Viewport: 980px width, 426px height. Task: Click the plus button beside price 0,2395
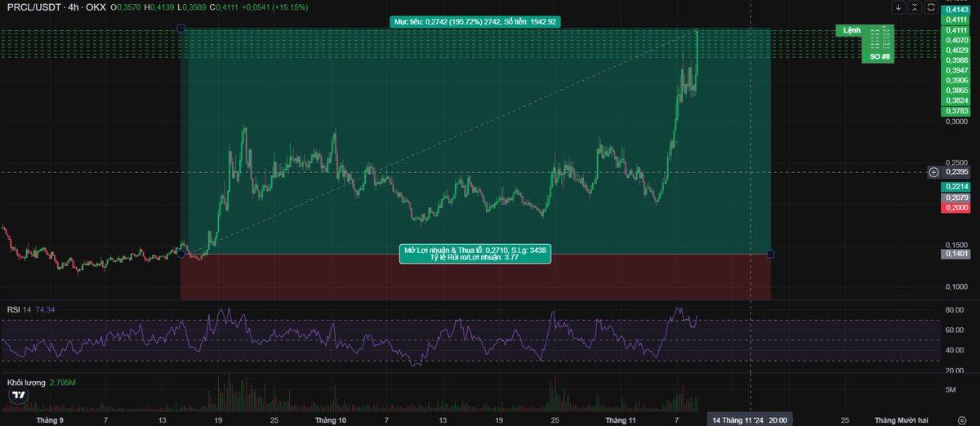pyautogui.click(x=933, y=172)
